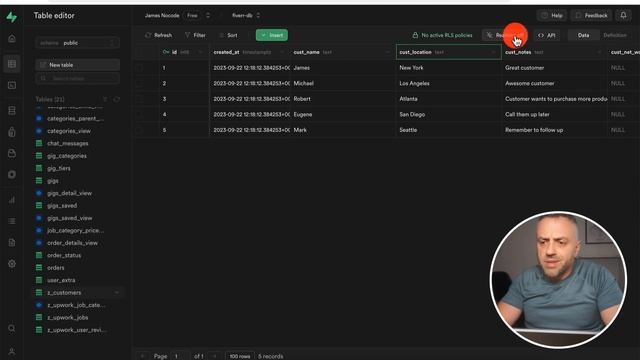
Task: Open the cust_location column menu arrow
Action: [x=493, y=52]
